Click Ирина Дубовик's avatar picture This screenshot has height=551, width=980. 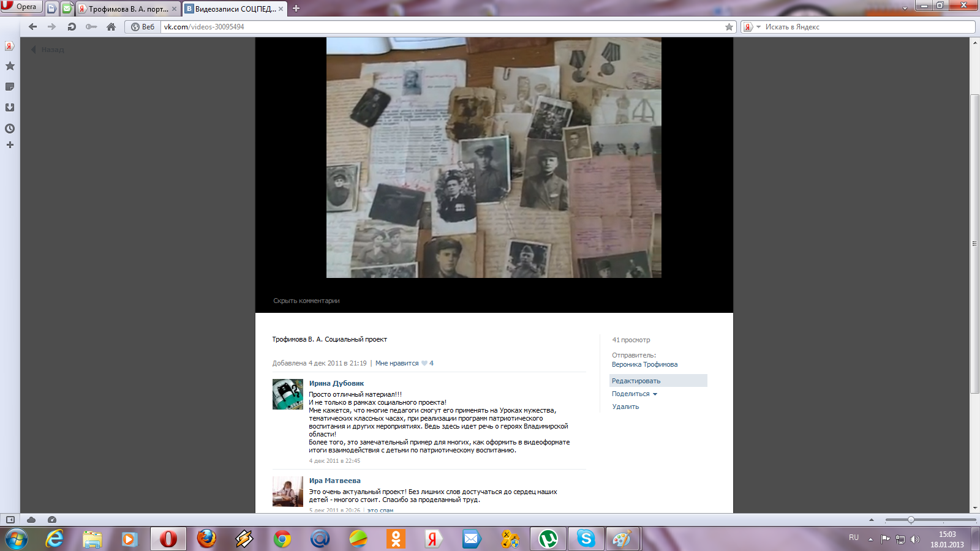pos(288,394)
